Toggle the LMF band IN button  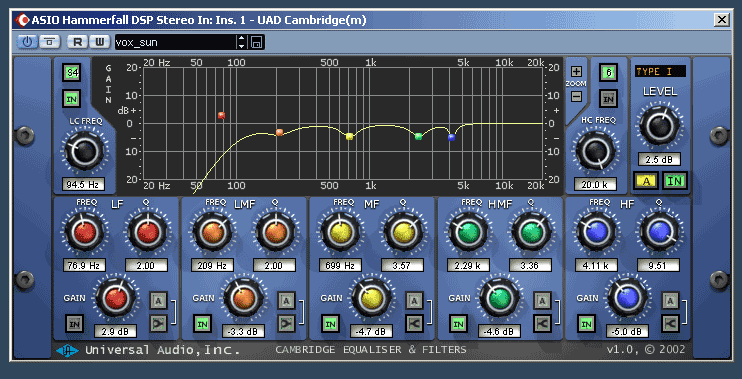(x=203, y=324)
